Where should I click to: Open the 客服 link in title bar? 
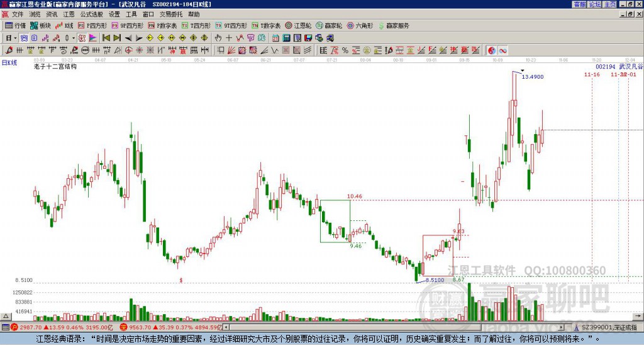579,4
